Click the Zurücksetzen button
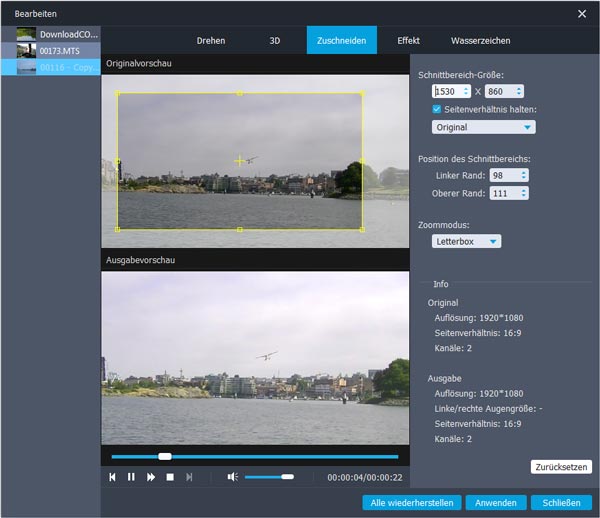 [x=561, y=467]
